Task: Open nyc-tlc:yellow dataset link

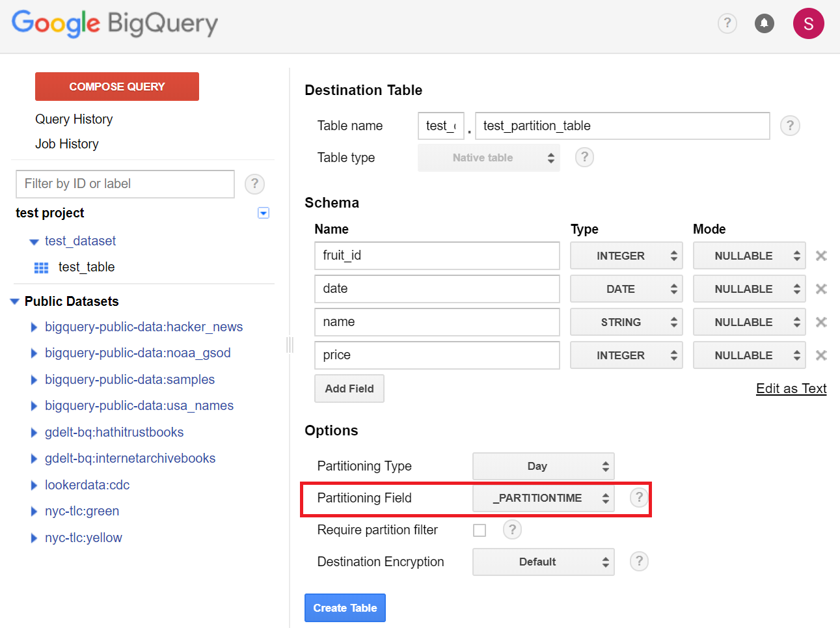Action: [83, 538]
